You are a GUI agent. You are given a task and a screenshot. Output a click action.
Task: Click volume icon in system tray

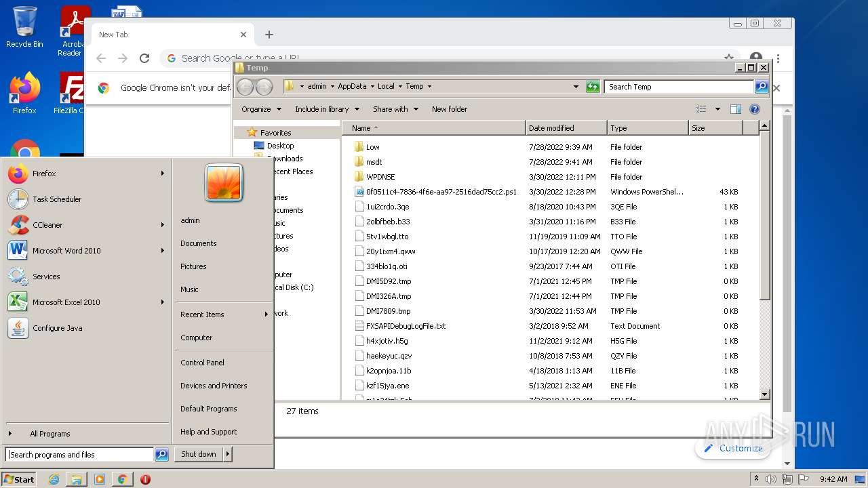[771, 479]
